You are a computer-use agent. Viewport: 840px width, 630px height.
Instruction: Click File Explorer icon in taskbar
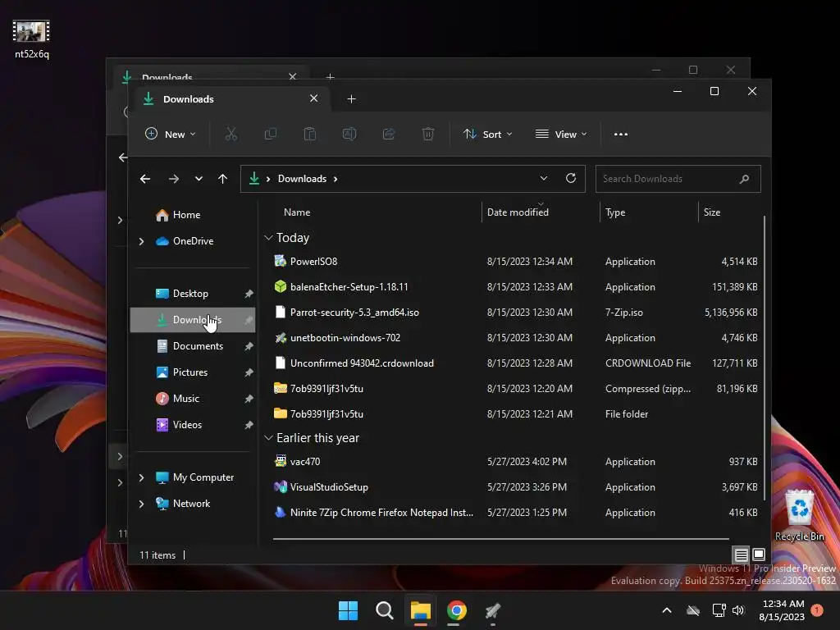[x=421, y=610]
